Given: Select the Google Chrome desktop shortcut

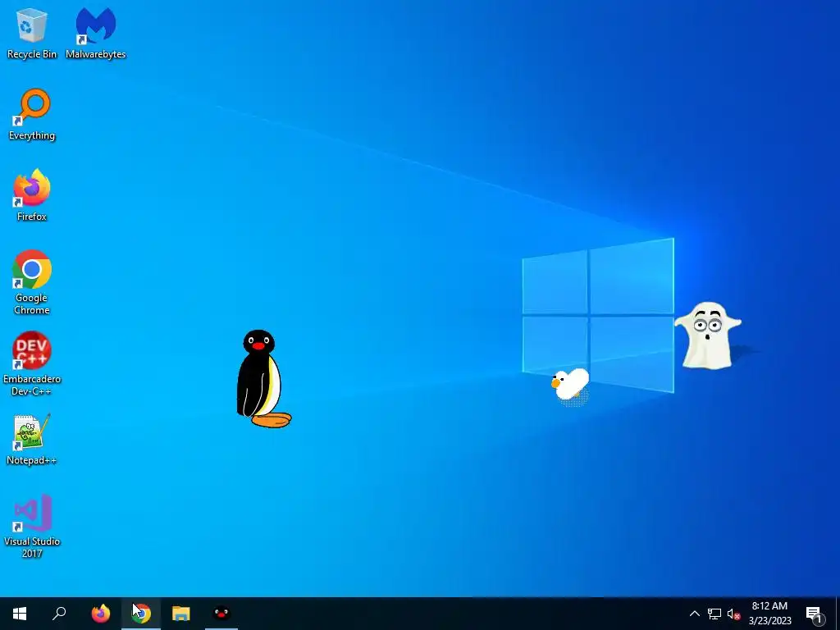Looking at the screenshot, I should click(x=32, y=282).
